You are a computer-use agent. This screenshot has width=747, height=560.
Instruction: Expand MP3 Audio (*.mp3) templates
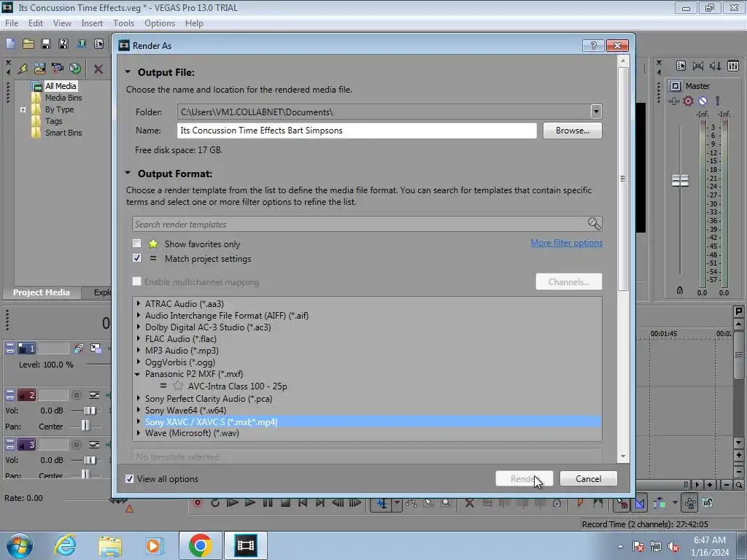pyautogui.click(x=138, y=350)
